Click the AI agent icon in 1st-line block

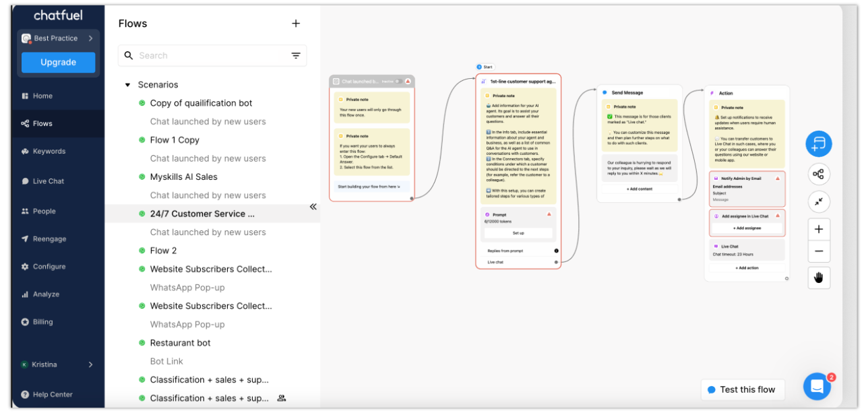pyautogui.click(x=483, y=81)
